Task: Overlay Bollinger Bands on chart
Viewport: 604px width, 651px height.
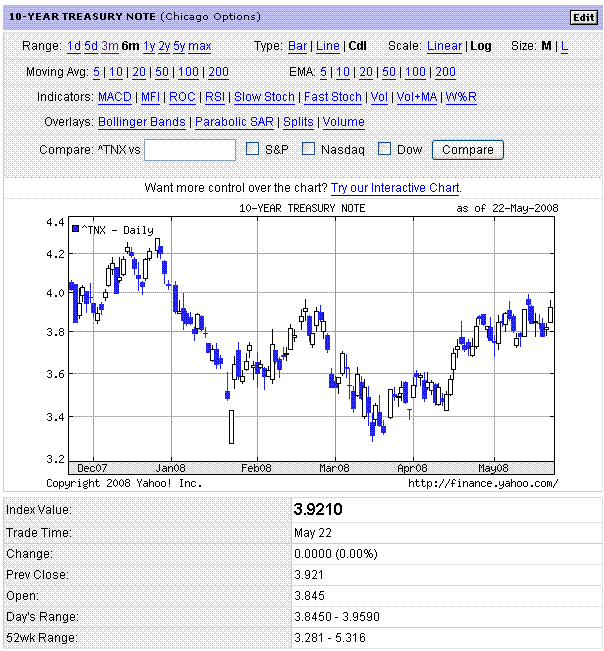Action: 141,122
